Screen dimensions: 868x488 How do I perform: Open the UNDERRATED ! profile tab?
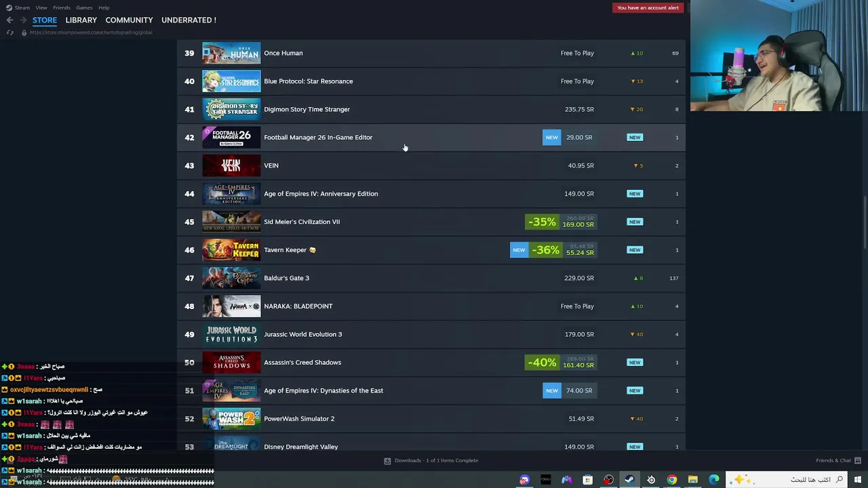pyautogui.click(x=189, y=20)
